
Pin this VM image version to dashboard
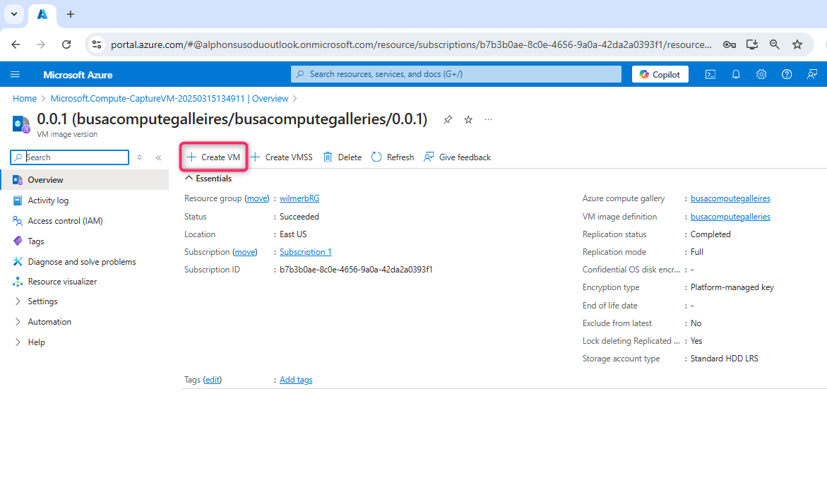pos(447,120)
